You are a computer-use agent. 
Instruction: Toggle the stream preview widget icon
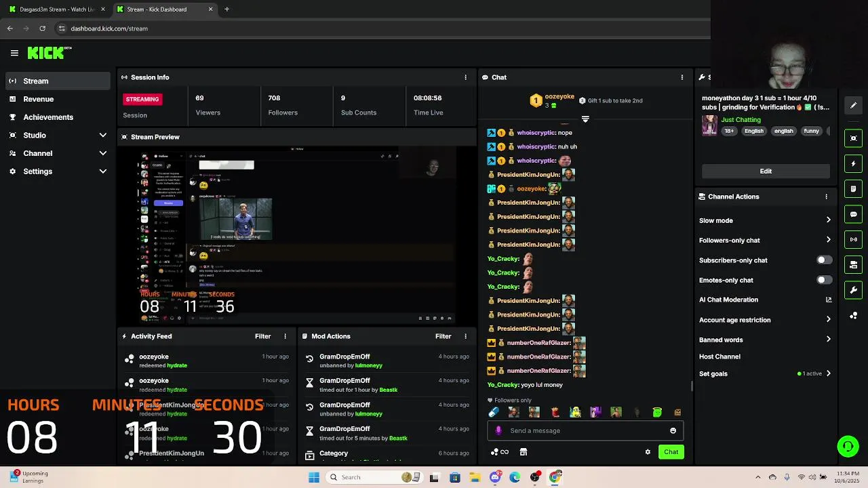(x=854, y=138)
